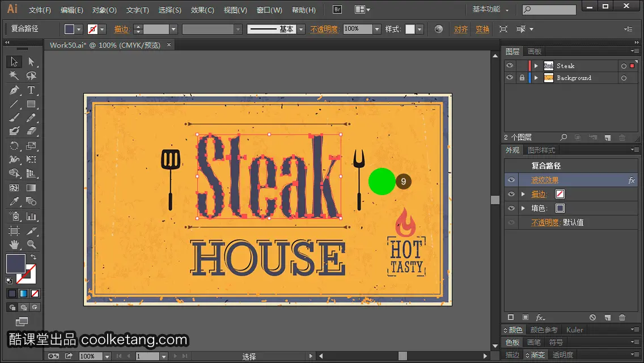644x363 pixels.
Task: Toggle visibility of 波纹效果 effect
Action: tap(511, 180)
